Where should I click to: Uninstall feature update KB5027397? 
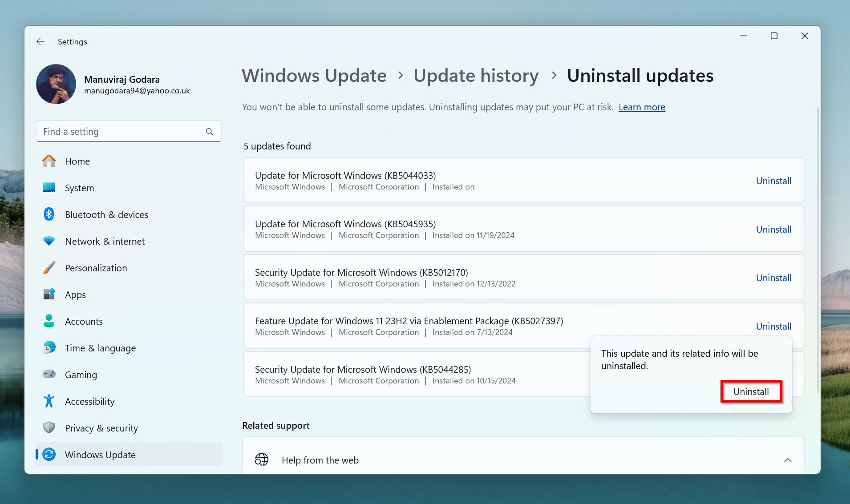pyautogui.click(x=773, y=326)
